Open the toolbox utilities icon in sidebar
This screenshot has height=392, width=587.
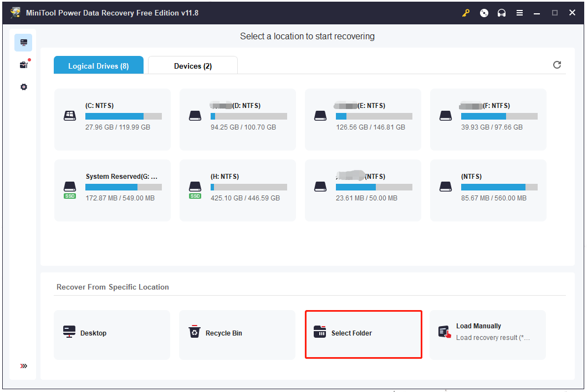click(x=23, y=65)
